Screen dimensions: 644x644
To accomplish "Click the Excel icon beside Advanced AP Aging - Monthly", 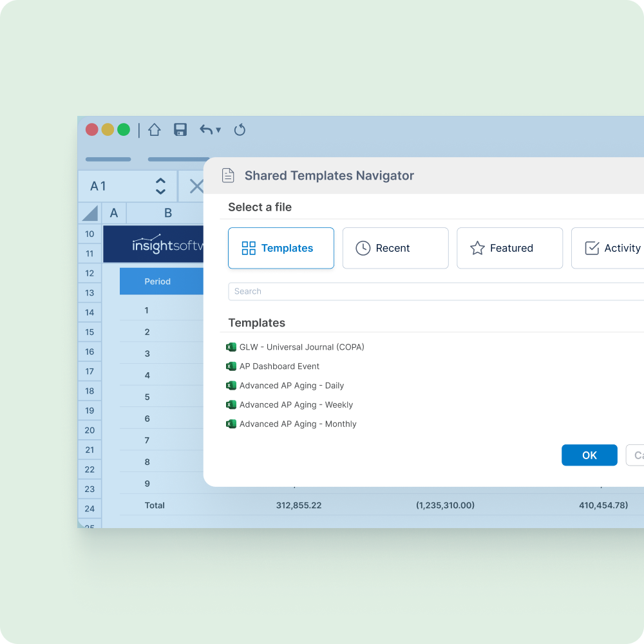I will click(231, 424).
